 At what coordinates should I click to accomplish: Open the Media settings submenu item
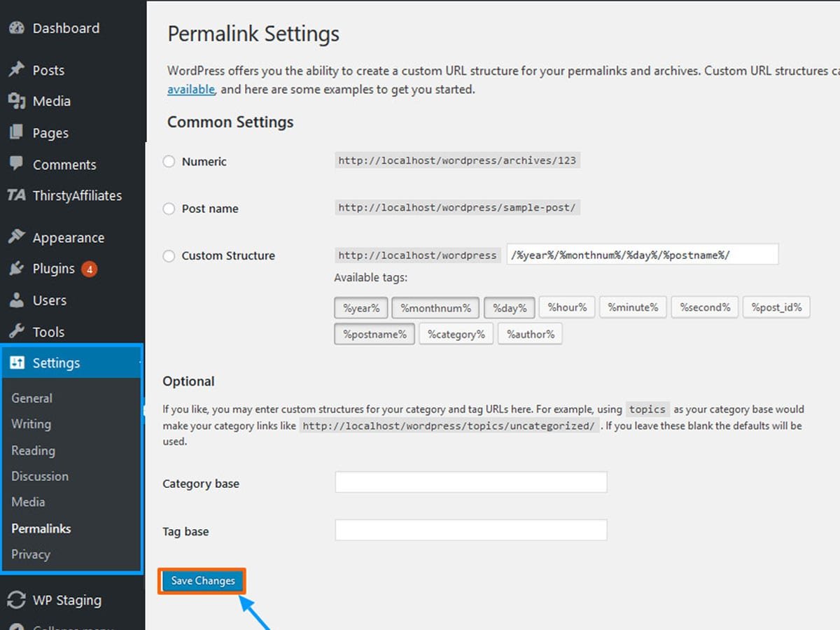tap(28, 502)
